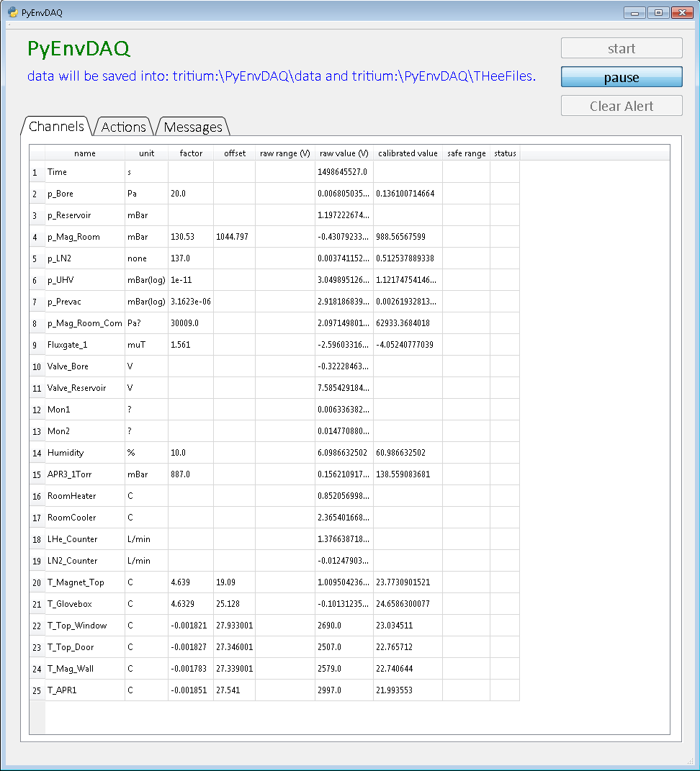Click the 'raw value (V)' column header
The width and height of the screenshot is (700, 771).
344,153
